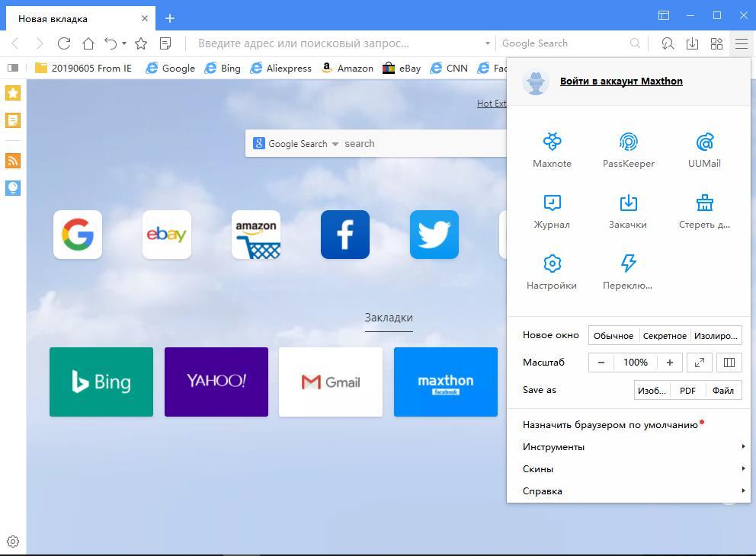
Task: Open the Facebook quick dial tile
Action: 345,235
